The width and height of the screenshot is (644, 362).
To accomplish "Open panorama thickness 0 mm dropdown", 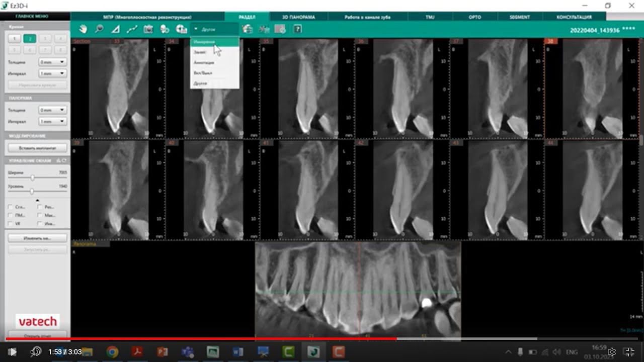I will tap(53, 110).
